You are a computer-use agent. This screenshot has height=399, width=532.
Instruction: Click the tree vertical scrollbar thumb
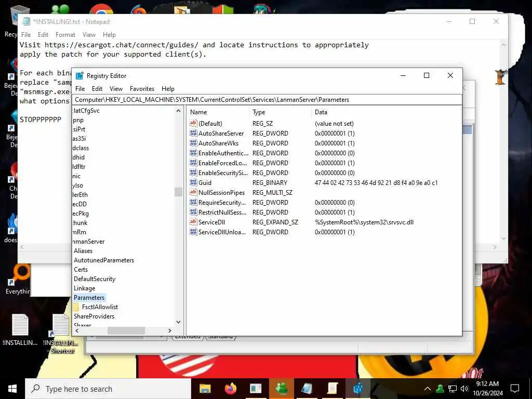(179, 192)
